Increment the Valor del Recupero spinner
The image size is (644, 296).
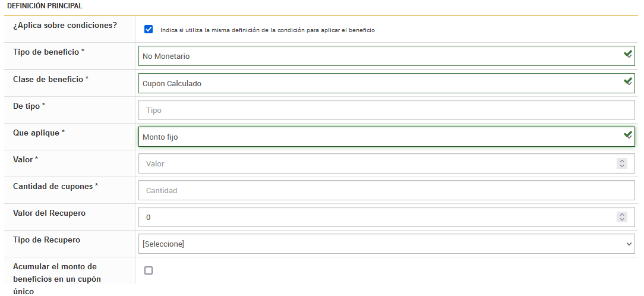(x=622, y=215)
